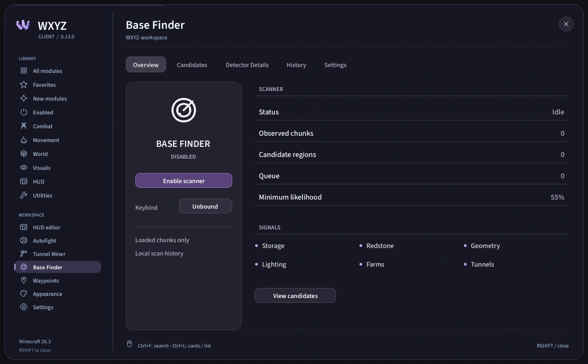Open the Movement category

[58, 140]
